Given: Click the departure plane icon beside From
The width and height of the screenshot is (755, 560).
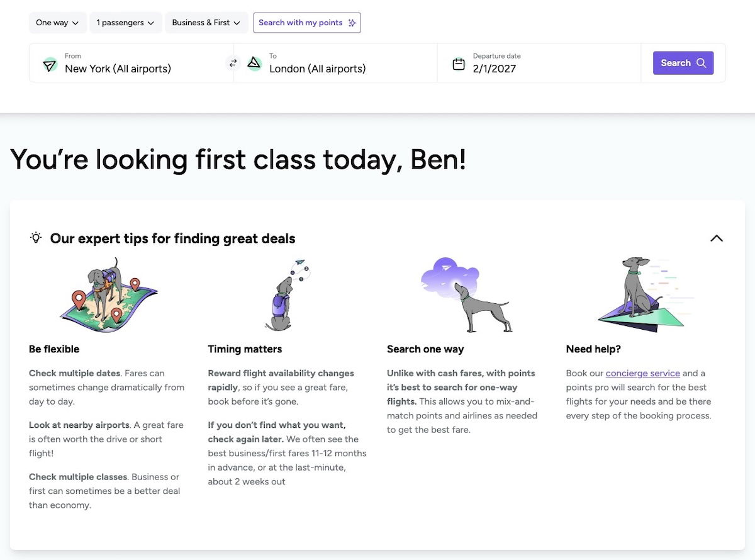Looking at the screenshot, I should (x=50, y=64).
